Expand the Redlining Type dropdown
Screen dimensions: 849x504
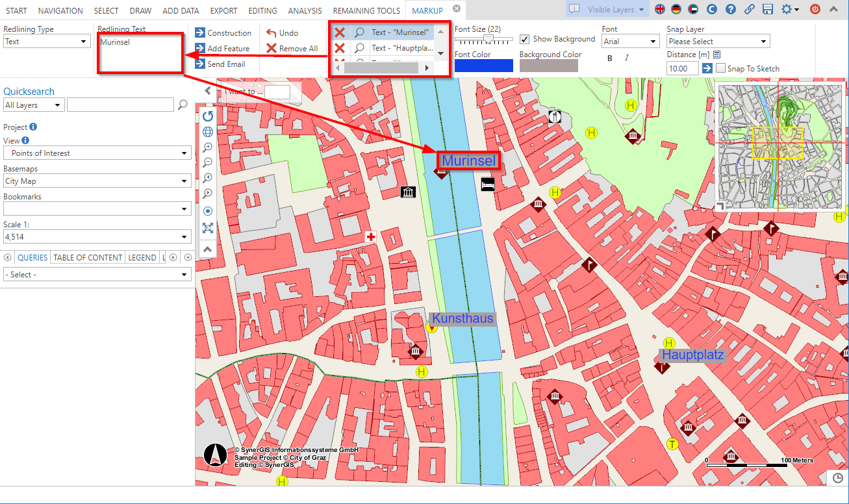pyautogui.click(x=46, y=42)
